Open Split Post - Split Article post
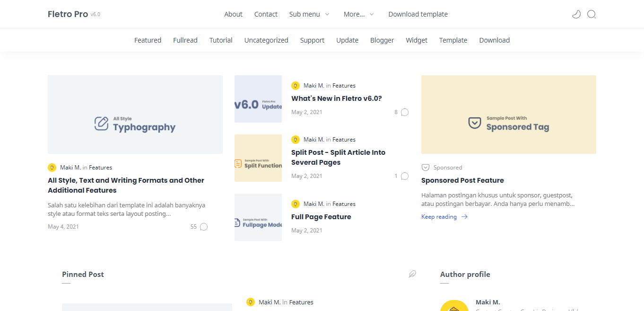The height and width of the screenshot is (311, 644). point(338,157)
